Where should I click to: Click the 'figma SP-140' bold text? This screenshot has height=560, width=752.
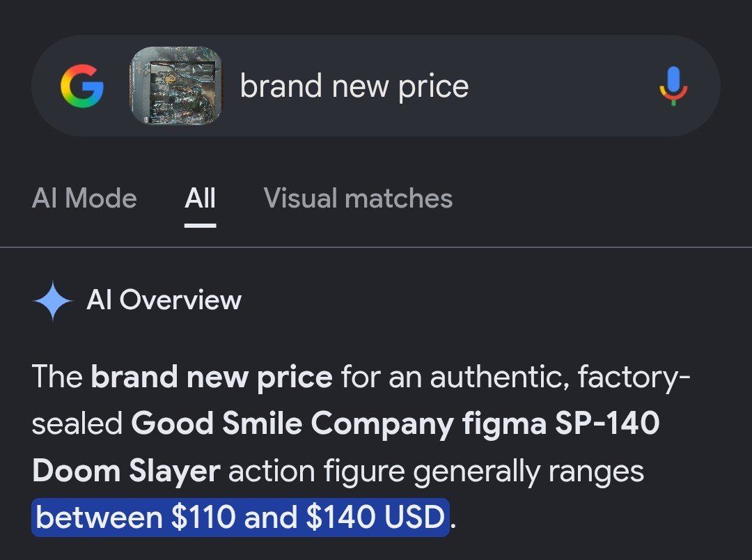pyautogui.click(x=561, y=423)
